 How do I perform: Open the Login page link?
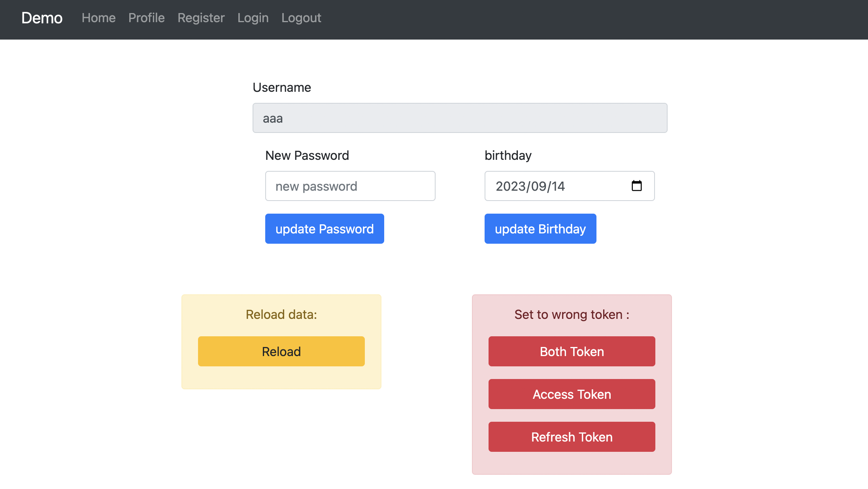pyautogui.click(x=253, y=18)
